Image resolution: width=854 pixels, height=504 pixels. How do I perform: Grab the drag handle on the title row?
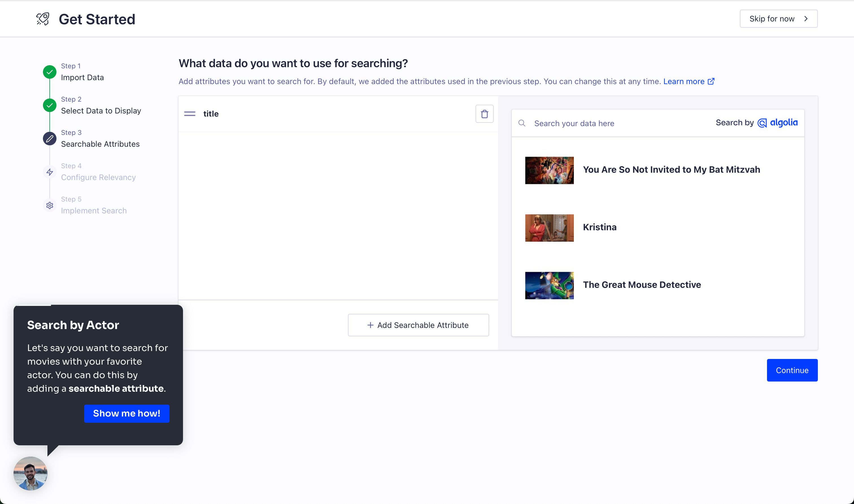point(189,114)
